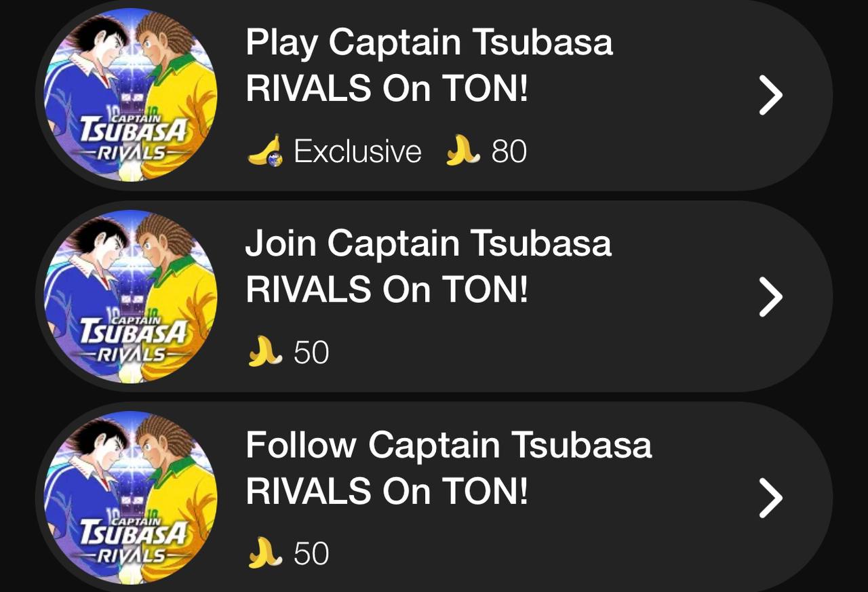Select the Join task thumbnail image

(130, 297)
